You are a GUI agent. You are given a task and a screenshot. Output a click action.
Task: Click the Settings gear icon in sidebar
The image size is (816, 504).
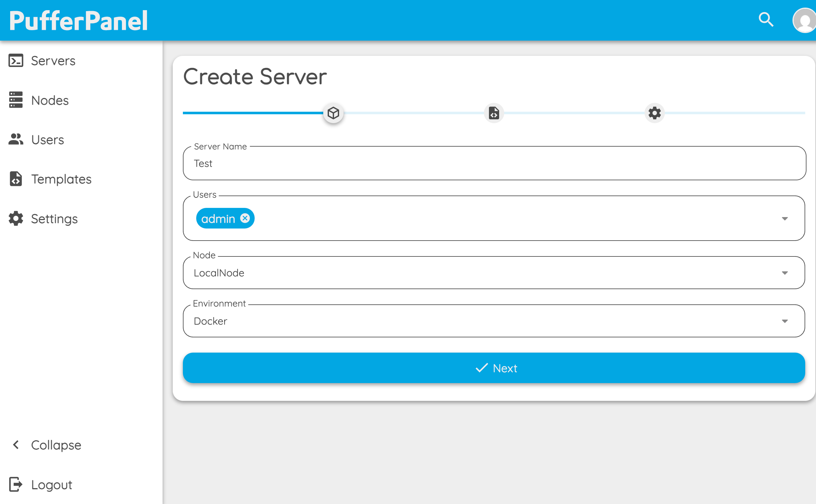click(16, 218)
